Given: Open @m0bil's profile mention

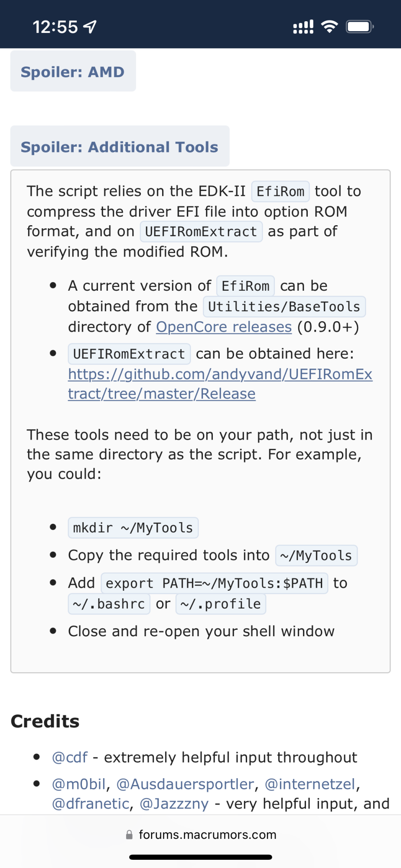Looking at the screenshot, I should coord(78,784).
